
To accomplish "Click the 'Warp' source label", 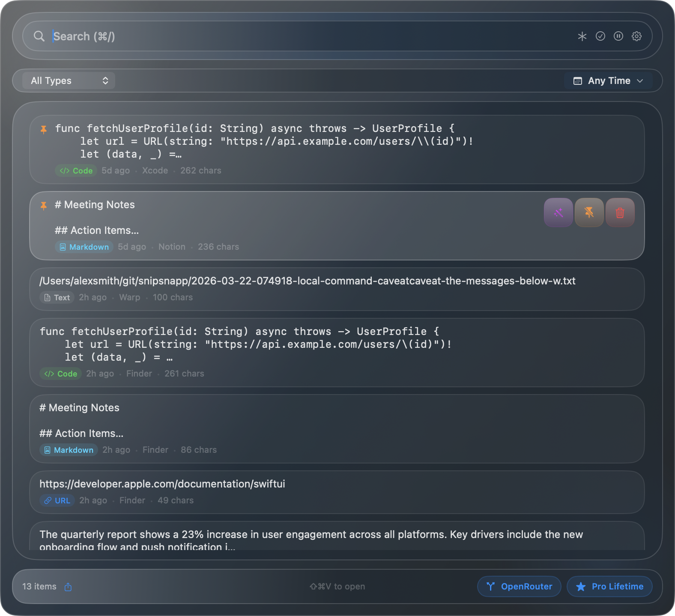I will pos(130,297).
